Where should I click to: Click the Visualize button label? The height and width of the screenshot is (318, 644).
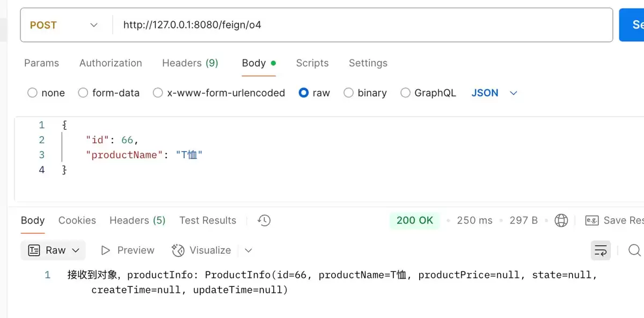point(210,250)
